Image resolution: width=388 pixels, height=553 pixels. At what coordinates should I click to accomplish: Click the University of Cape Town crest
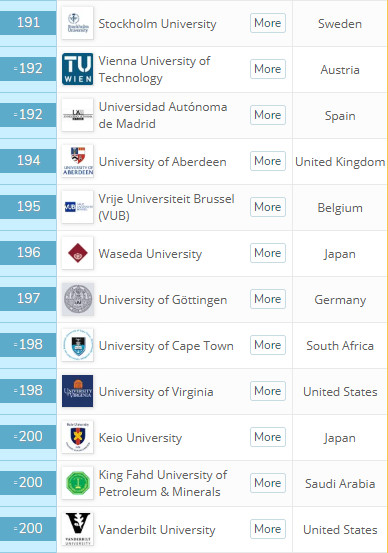(78, 345)
